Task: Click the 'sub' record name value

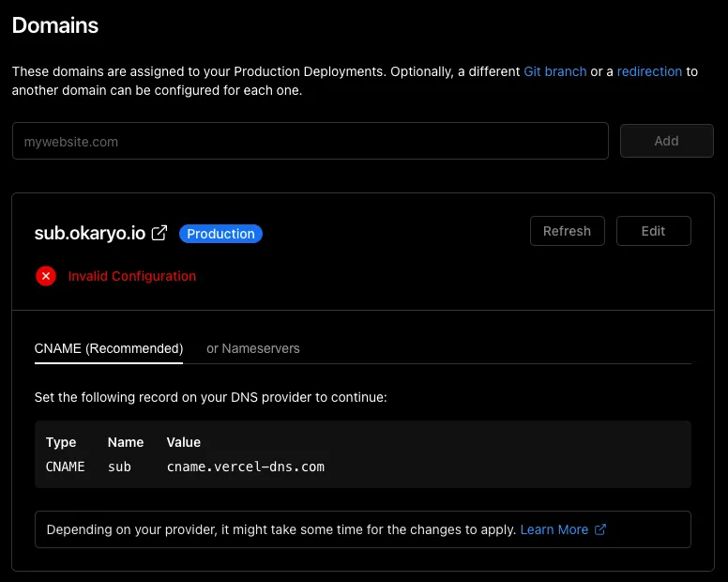Action: [119, 467]
